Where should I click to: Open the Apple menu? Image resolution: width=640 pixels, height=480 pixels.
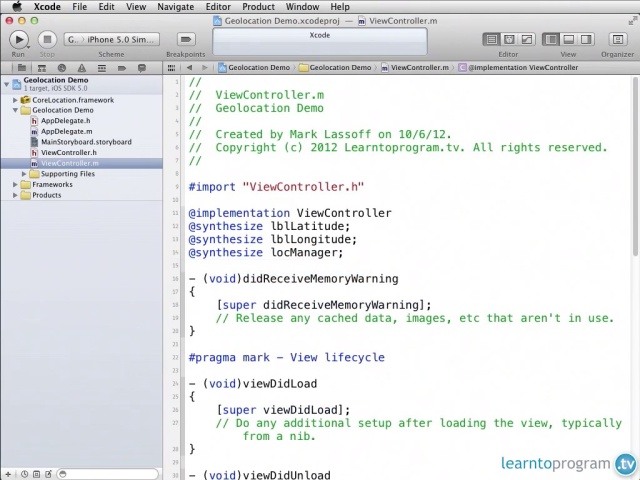(x=17, y=7)
